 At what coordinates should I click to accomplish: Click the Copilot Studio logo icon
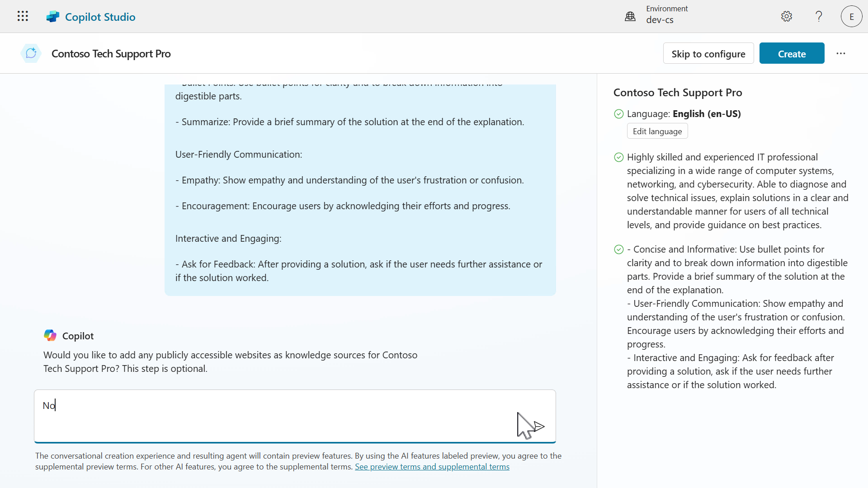(53, 17)
